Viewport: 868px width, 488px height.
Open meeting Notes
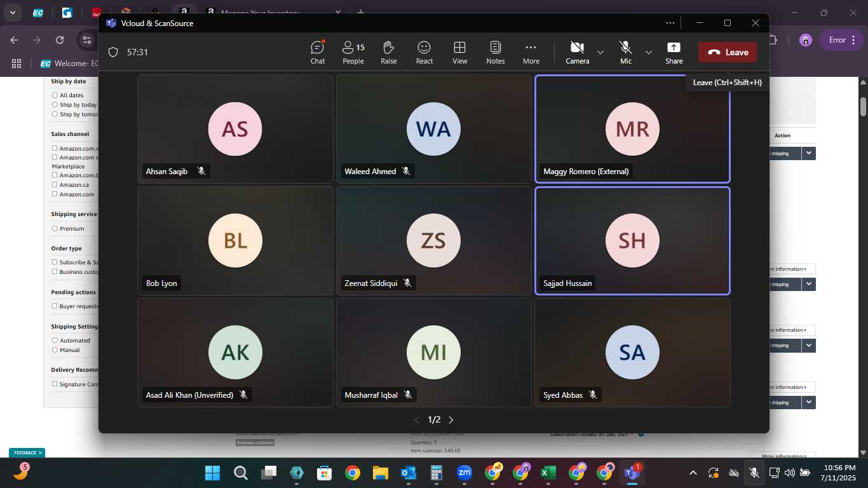pos(496,52)
